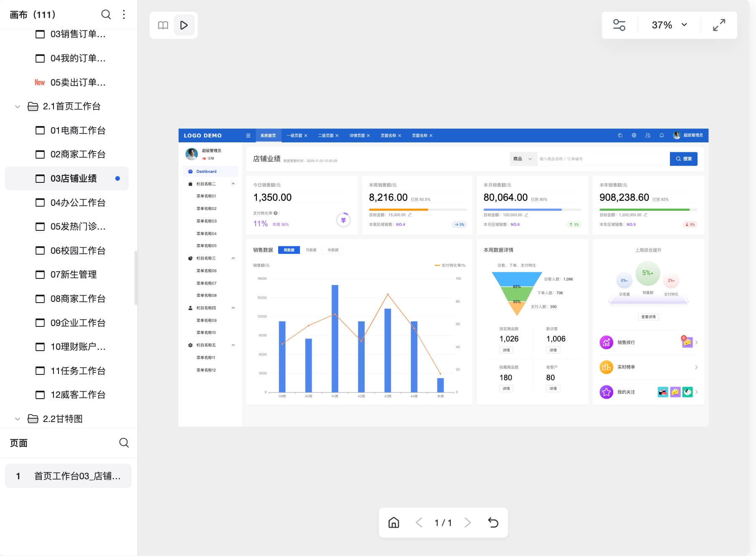Click the globe language icon in header
Viewport: 756px width, 556px height.
click(634, 136)
